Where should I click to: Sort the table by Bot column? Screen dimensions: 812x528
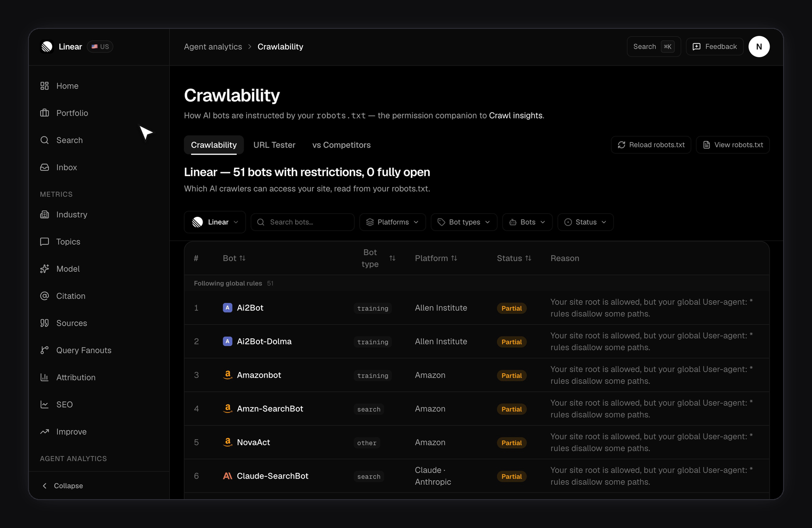[234, 258]
